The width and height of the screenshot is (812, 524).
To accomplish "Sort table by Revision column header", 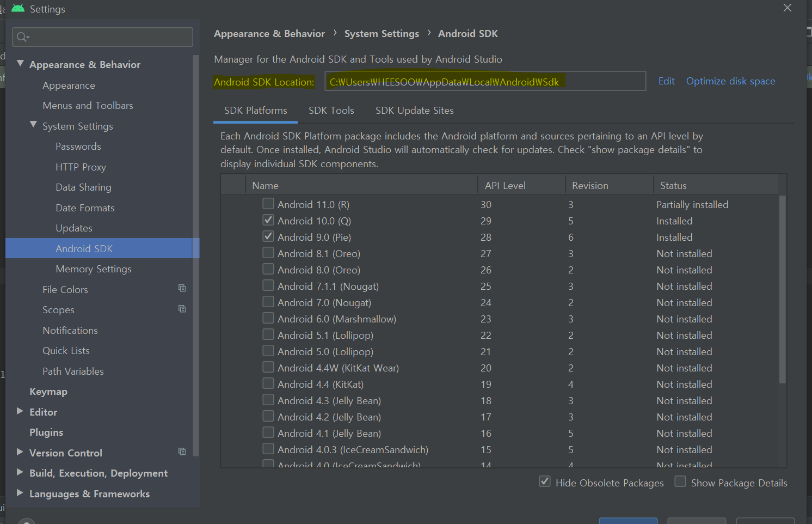I will click(x=609, y=185).
